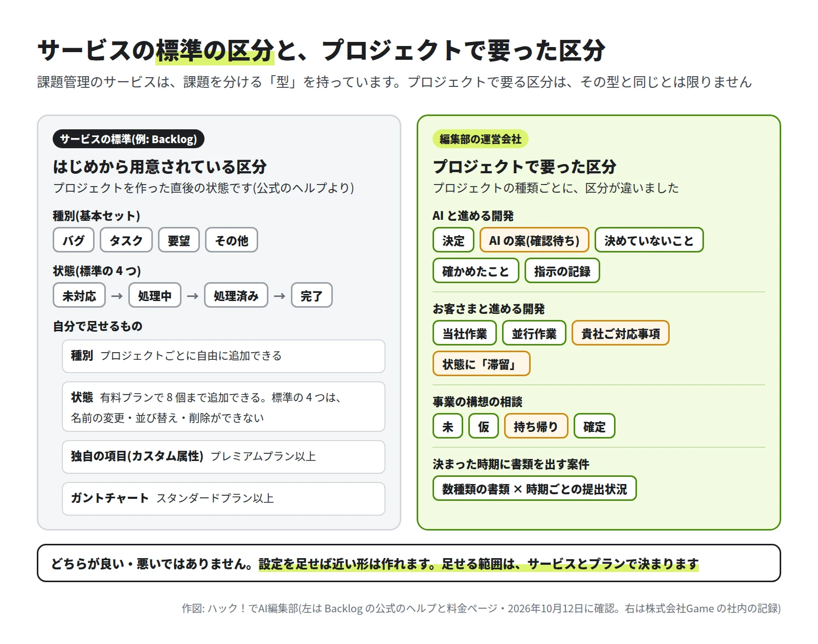The image size is (818, 644).
Task: Select the 処理済み status chip
Action: 236,295
